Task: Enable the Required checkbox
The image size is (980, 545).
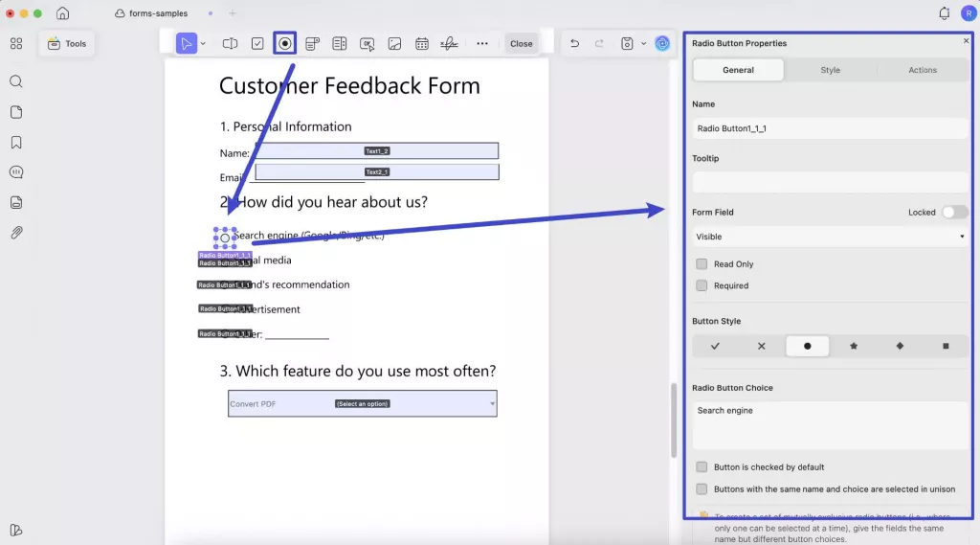Action: pos(702,285)
